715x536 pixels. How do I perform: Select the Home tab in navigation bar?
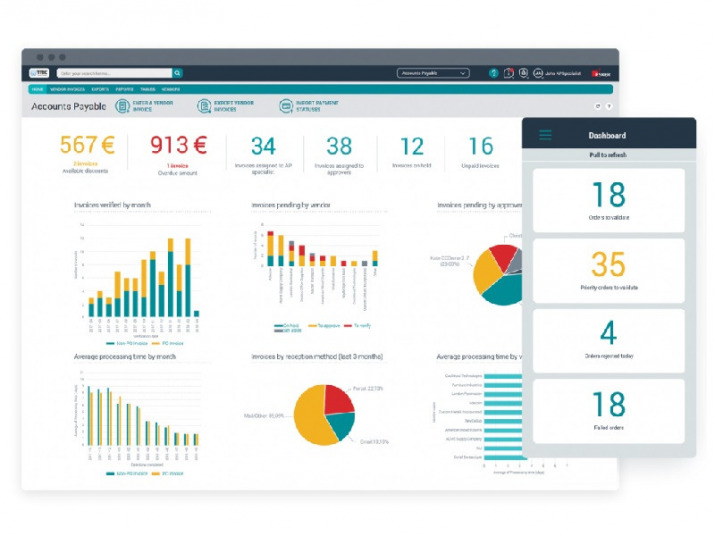click(x=37, y=89)
